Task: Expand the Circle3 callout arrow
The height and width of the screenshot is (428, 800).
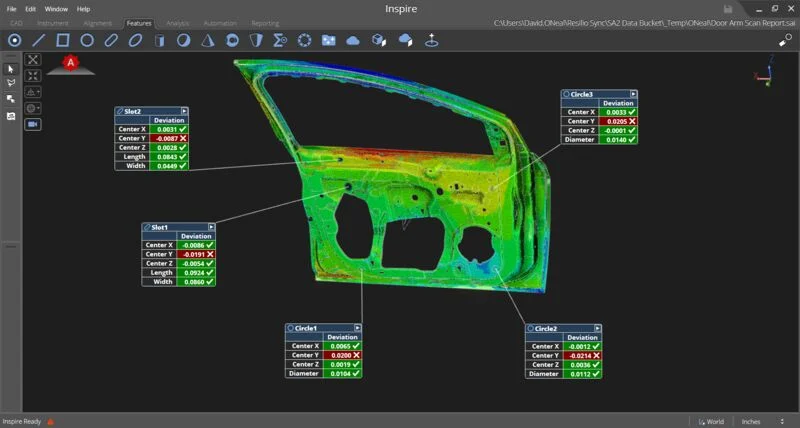Action: [633, 94]
